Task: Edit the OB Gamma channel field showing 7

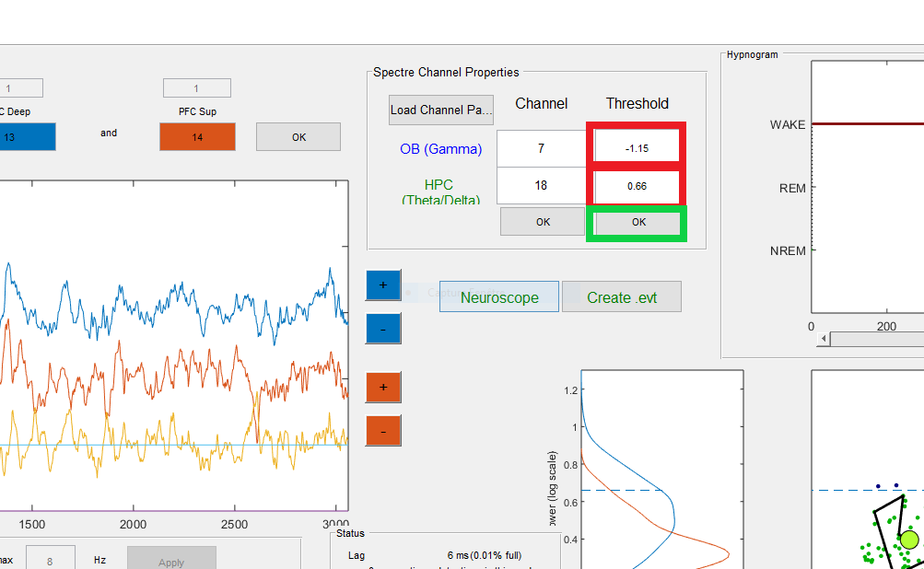Action: 541,148
